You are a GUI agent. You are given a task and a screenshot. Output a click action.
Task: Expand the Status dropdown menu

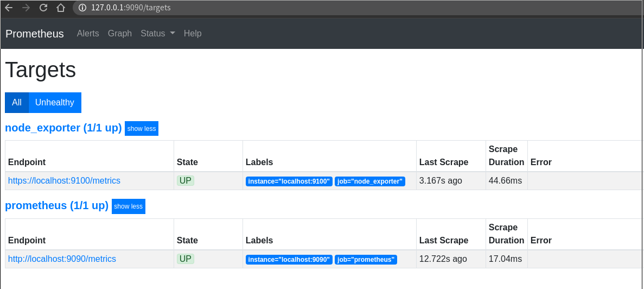click(157, 34)
